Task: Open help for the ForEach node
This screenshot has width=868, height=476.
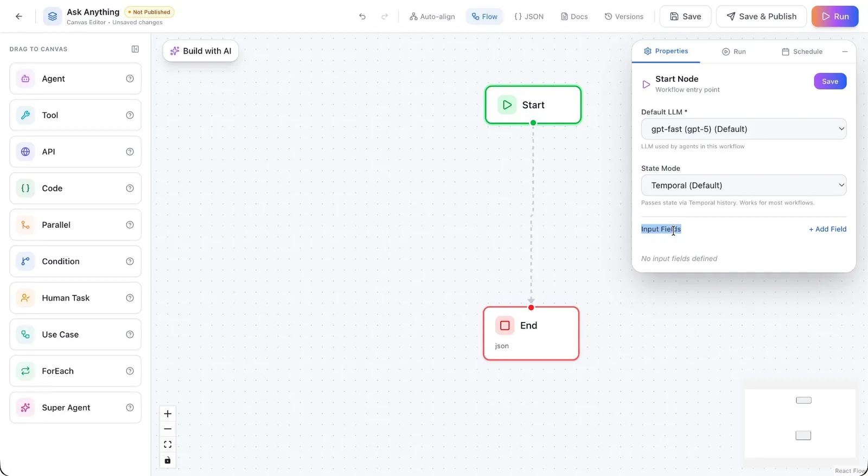Action: click(x=130, y=371)
